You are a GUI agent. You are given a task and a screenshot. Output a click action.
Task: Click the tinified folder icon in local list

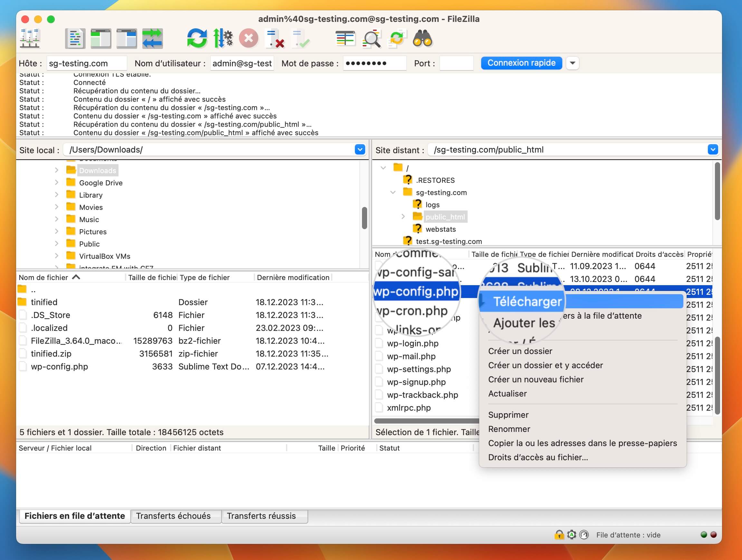(x=22, y=302)
